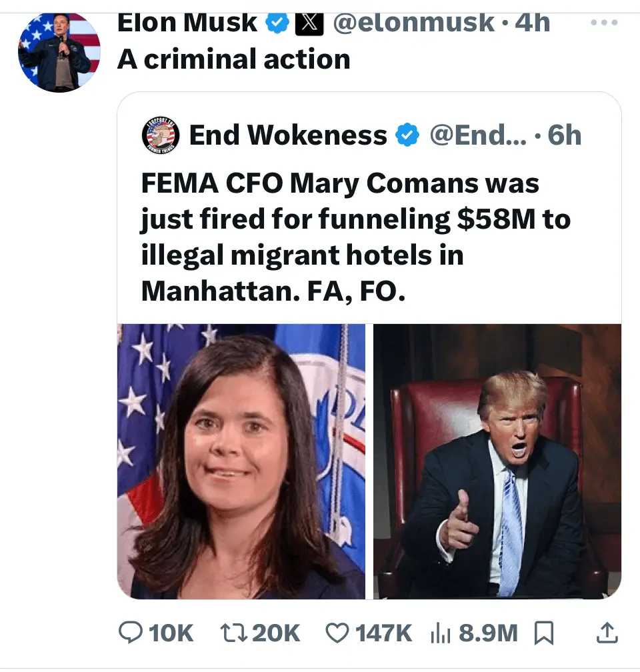This screenshot has width=640, height=672.
Task: Tap the share upload icon
Action: [605, 632]
